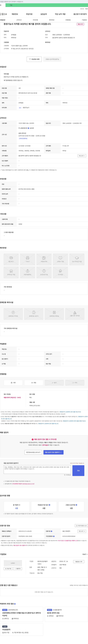This screenshot has width=88, height=644.
Task: Click the 장애인용 주차장 icon
Action: [13, 314]
